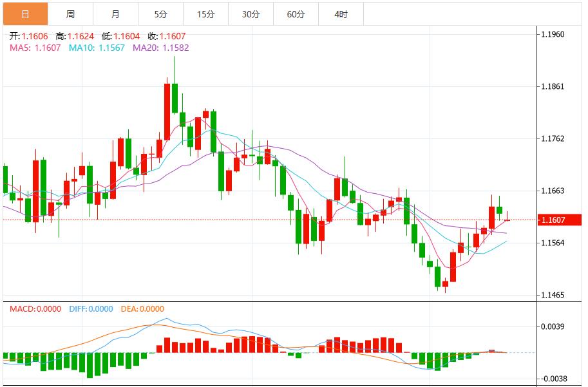Click the 开 opening price readout
Viewport: 588px width, 387px height.
28,37
